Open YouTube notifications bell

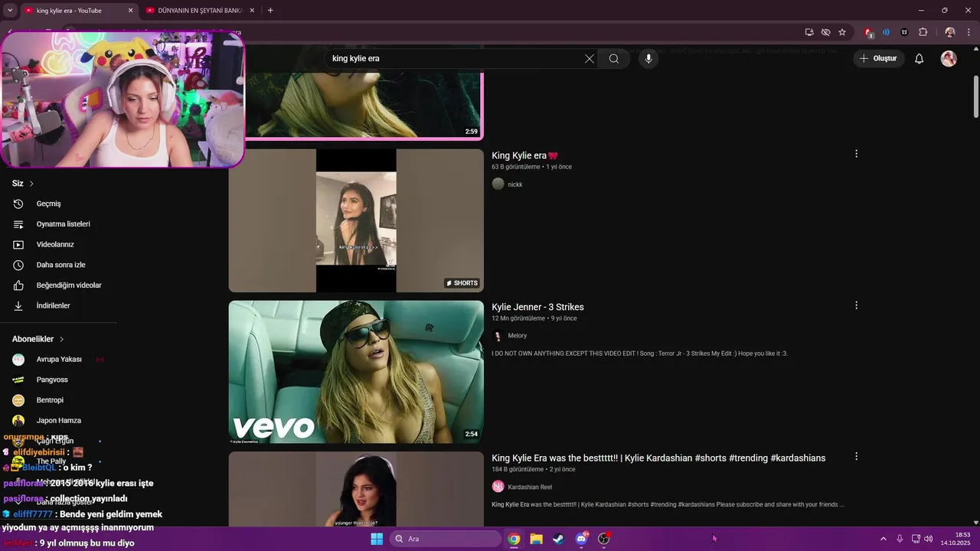(920, 58)
